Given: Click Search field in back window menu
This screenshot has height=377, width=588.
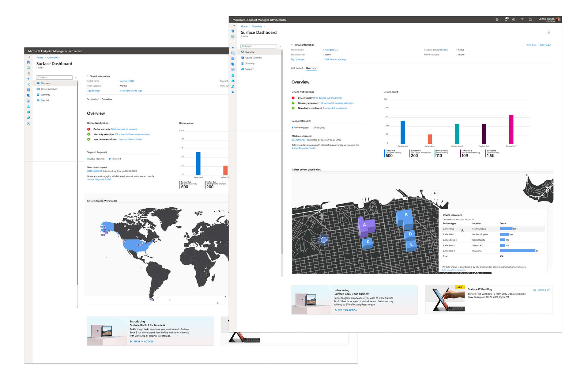Looking at the screenshot, I should click(x=54, y=77).
